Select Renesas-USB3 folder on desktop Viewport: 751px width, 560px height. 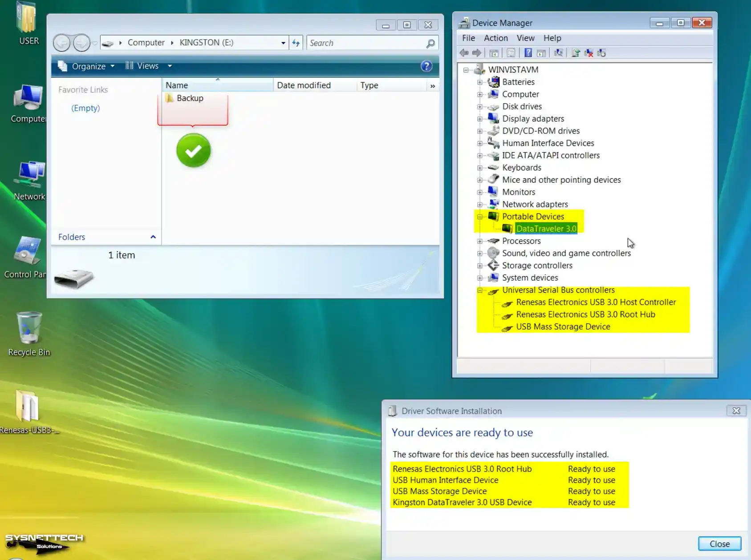28,412
